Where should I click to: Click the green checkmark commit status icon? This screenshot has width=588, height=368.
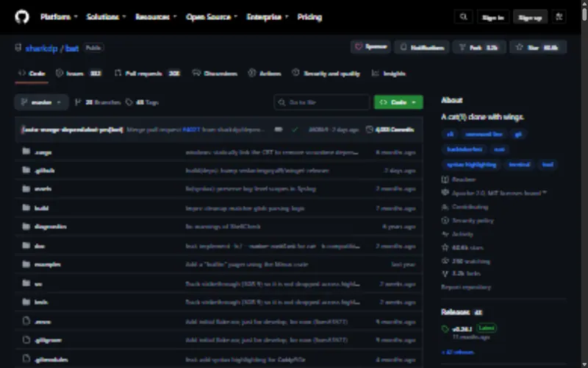295,130
